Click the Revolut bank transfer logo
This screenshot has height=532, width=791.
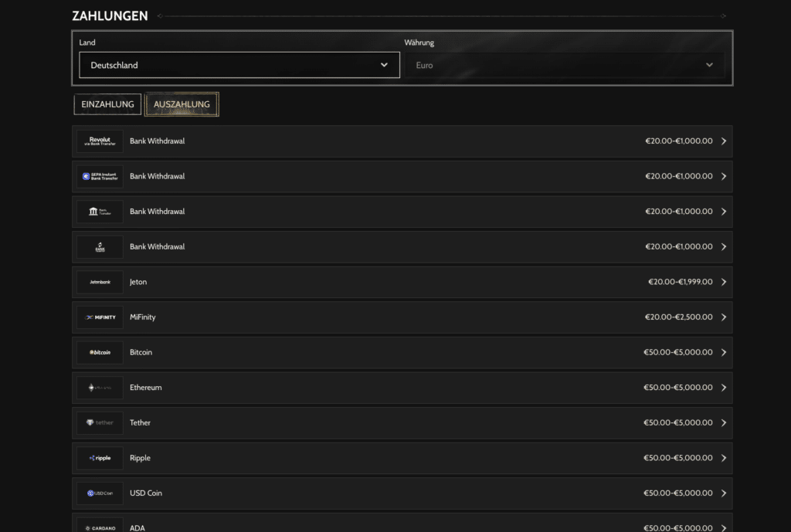coord(100,141)
